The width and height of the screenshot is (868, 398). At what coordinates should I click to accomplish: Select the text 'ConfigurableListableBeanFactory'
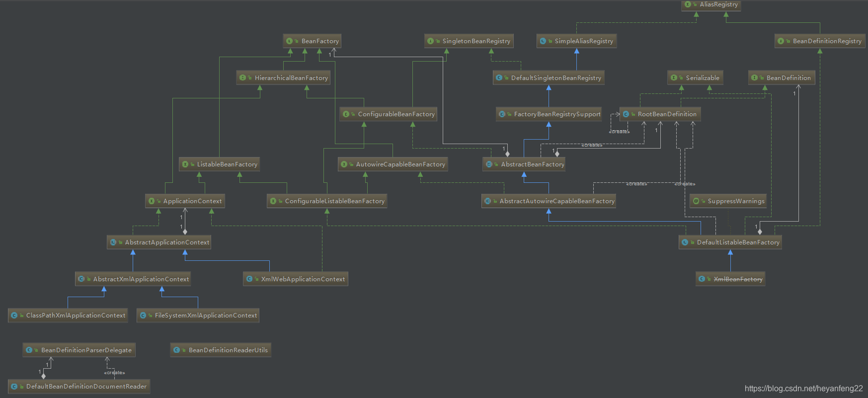pos(335,201)
